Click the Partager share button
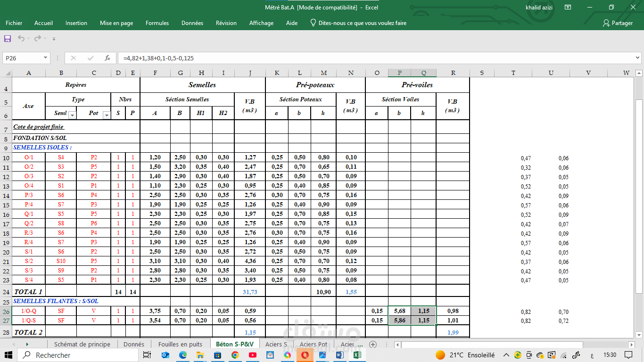Image resolution: width=644 pixels, height=362 pixels. (x=618, y=23)
